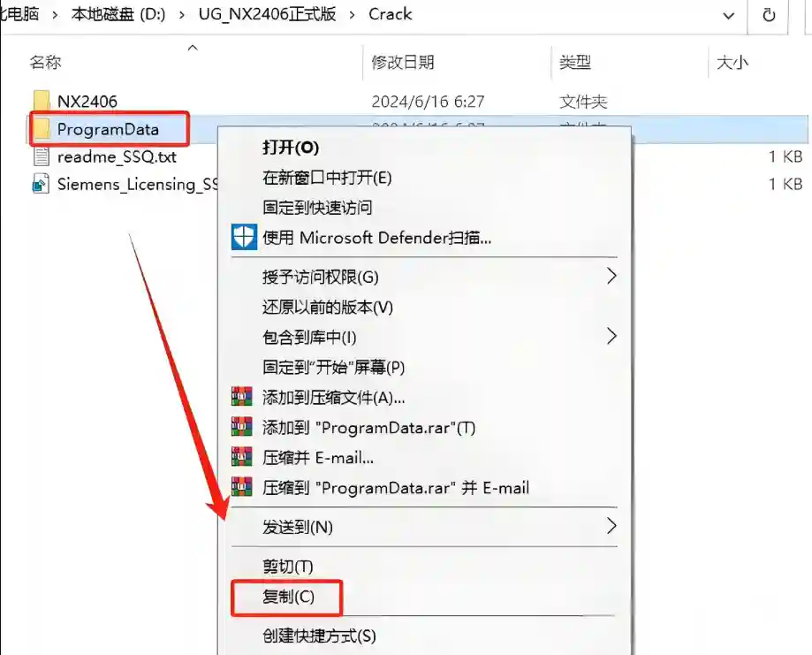Open the address bar history dropdown
The image size is (812, 655).
pos(729,16)
